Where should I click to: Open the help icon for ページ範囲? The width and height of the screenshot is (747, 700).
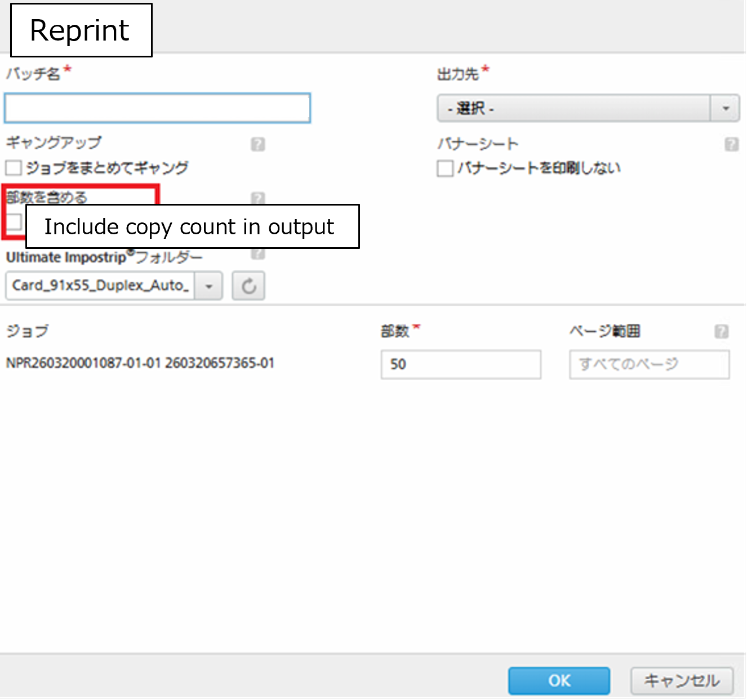[722, 332]
